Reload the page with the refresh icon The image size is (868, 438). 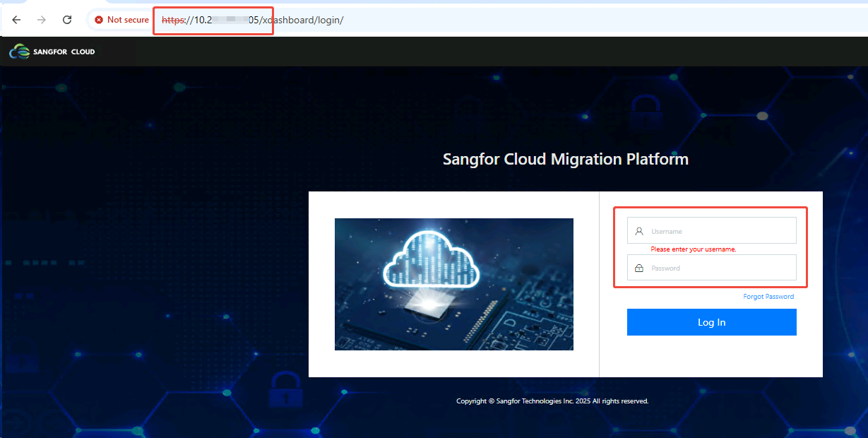click(67, 20)
